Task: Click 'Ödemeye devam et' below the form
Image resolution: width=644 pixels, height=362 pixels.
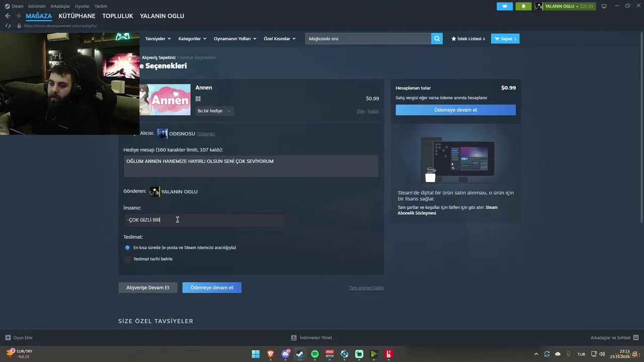Action: (212, 288)
